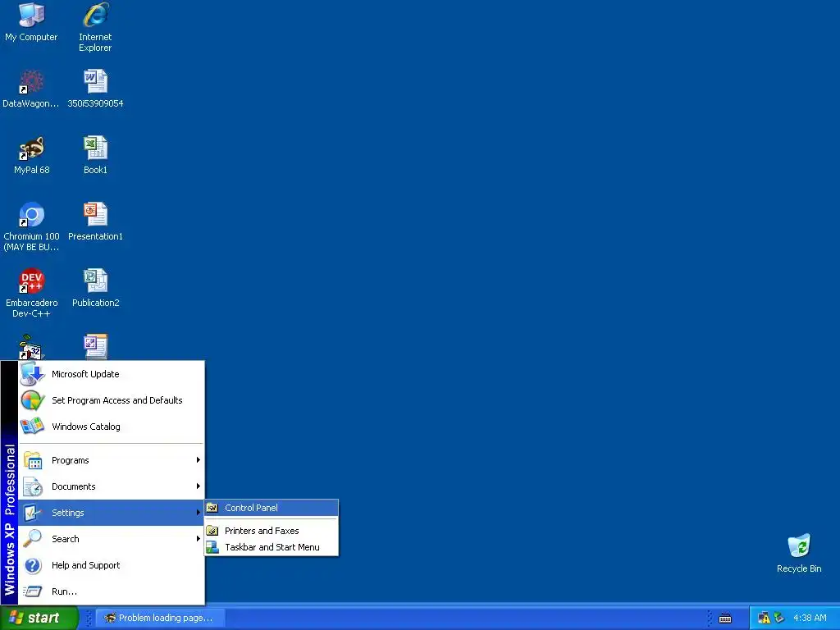Viewport: 840px width, 630px height.
Task: Click the start button
Action: click(39, 619)
